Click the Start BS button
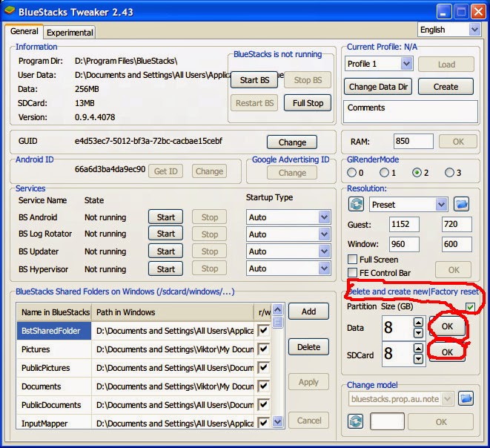This screenshot has height=448, width=490. click(x=254, y=79)
